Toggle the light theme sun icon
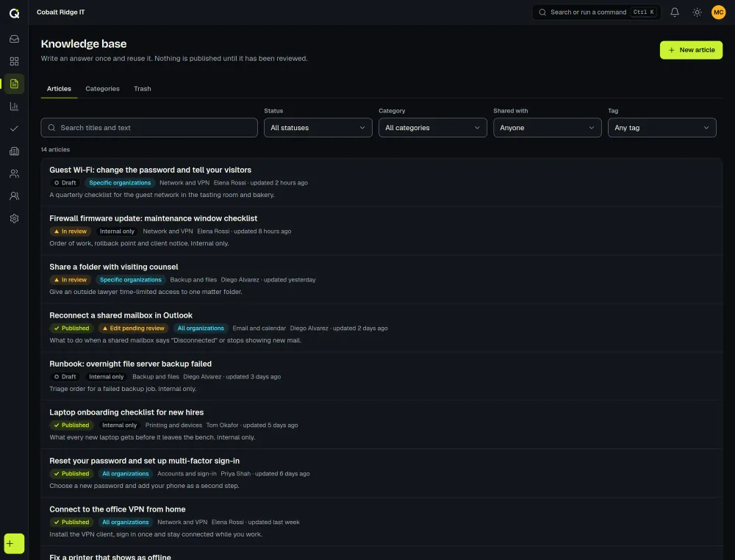This screenshot has height=560, width=735. 697,12
